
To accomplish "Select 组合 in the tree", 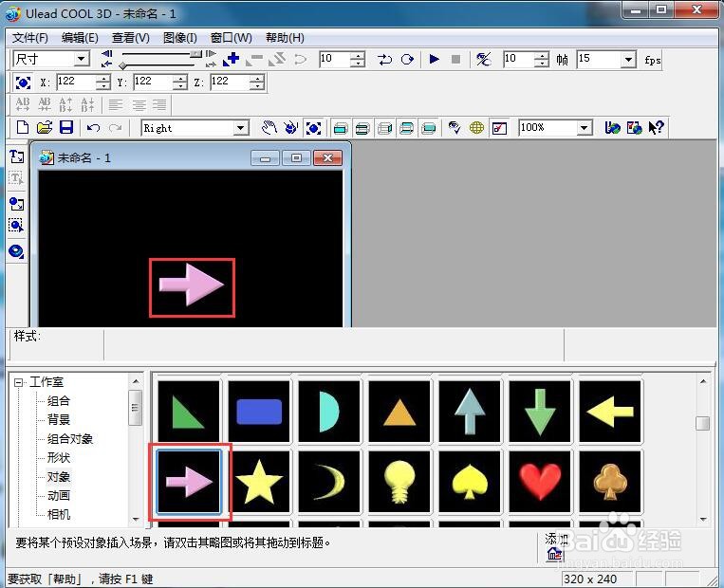I will pyautogui.click(x=59, y=400).
